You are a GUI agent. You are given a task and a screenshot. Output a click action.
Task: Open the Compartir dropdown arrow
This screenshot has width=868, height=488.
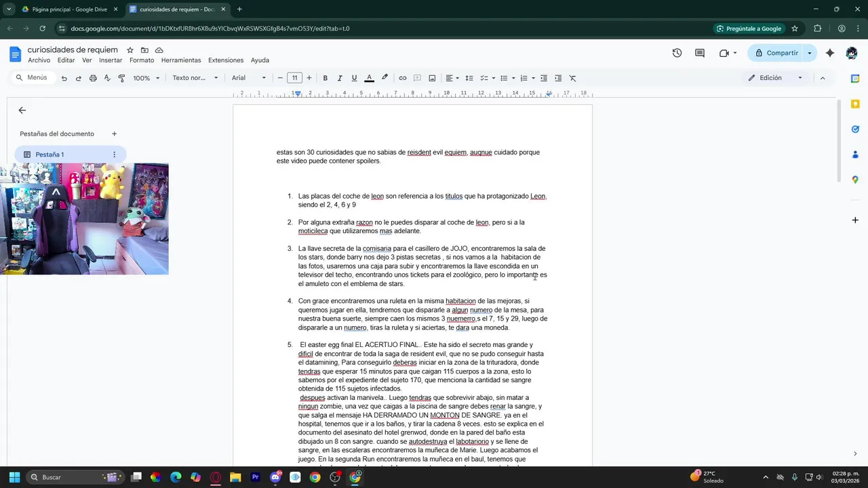click(810, 53)
